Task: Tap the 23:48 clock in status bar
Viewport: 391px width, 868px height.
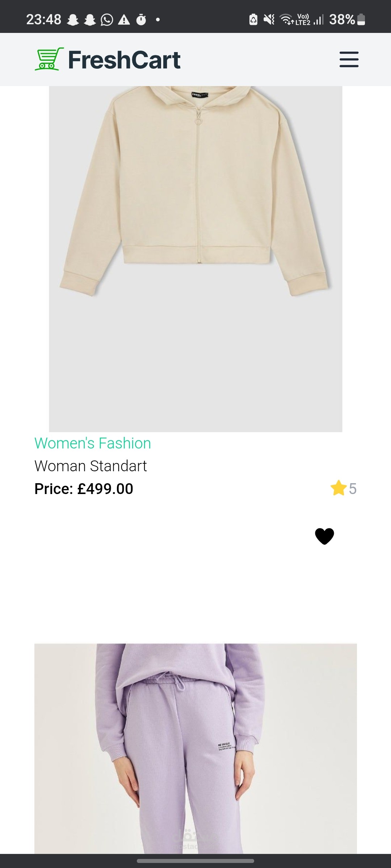Action: coord(44,20)
